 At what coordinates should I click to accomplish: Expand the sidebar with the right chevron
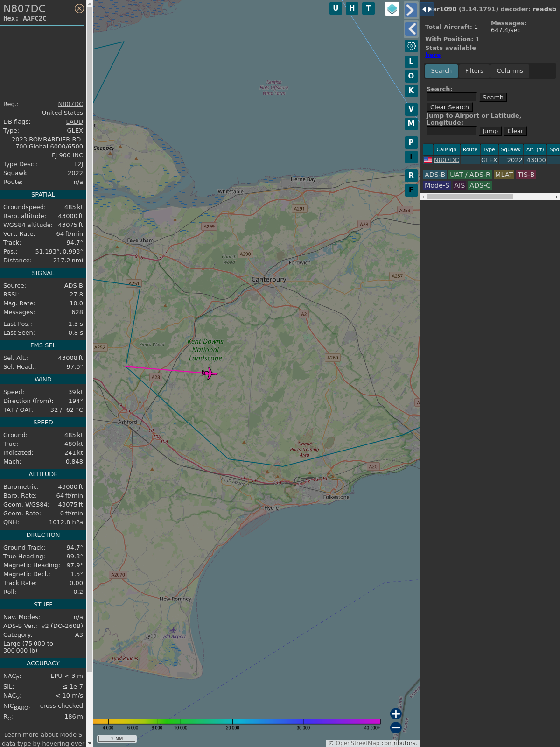click(411, 10)
